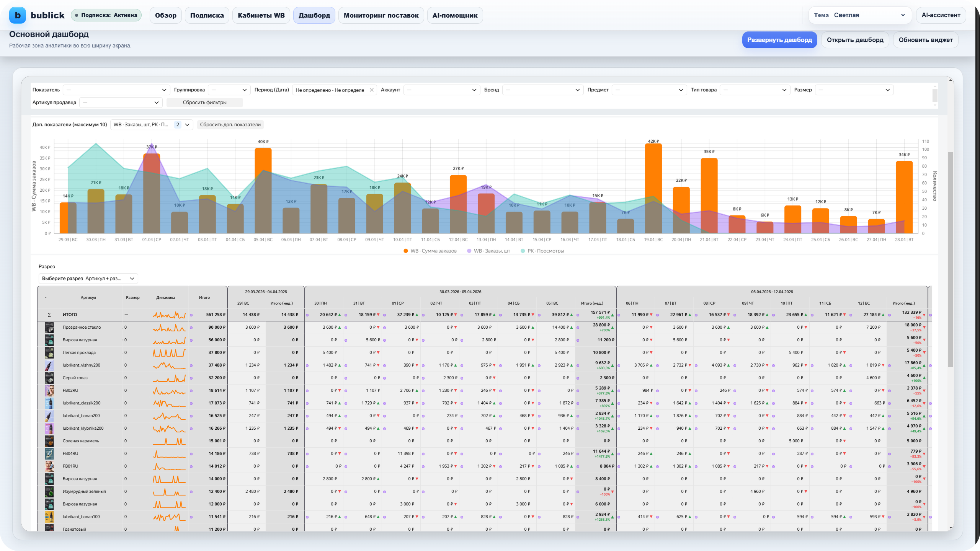Toggle WB · Сумма заказов legend series
This screenshot has width=980, height=551.
click(x=430, y=251)
